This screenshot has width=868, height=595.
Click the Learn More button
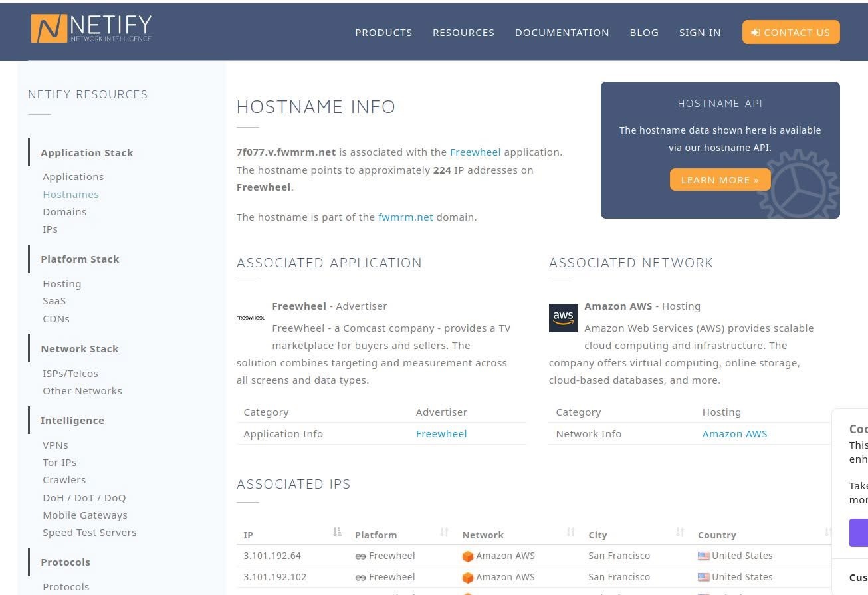pos(720,179)
